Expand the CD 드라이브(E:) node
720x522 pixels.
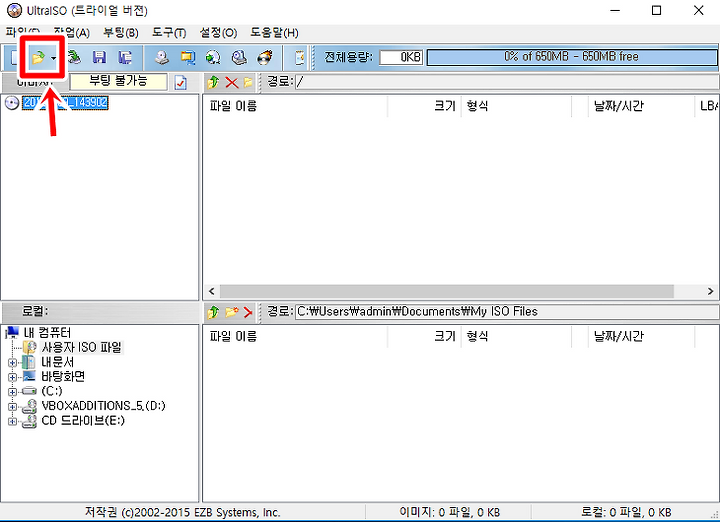tap(12, 421)
